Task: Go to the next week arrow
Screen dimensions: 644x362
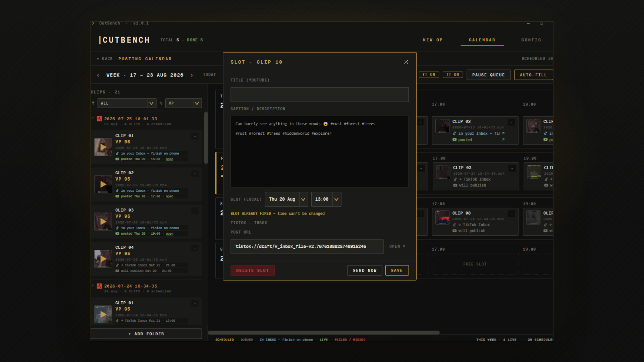Action: [192, 75]
